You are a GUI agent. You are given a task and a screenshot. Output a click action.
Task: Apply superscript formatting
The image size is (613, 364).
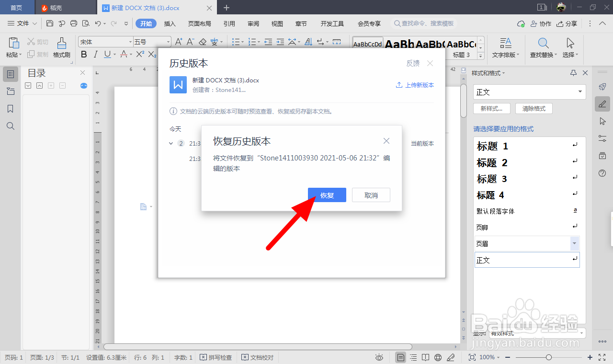(139, 54)
